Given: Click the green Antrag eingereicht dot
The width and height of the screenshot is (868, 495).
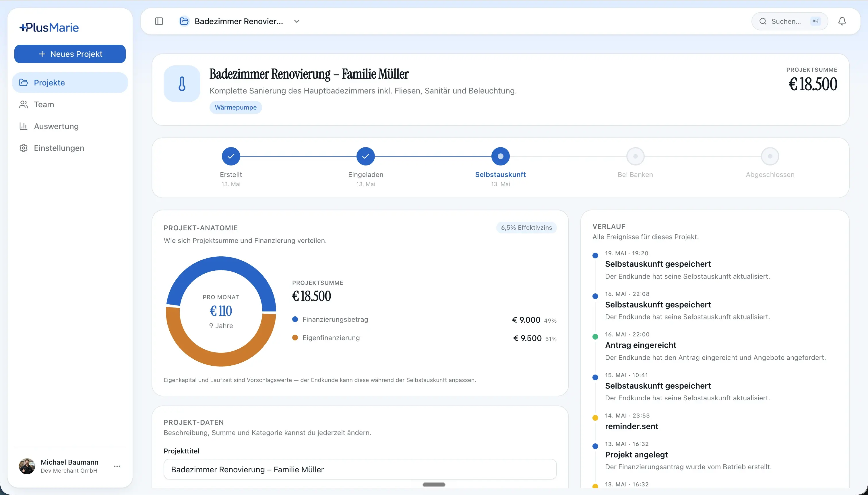Looking at the screenshot, I should click(x=595, y=337).
